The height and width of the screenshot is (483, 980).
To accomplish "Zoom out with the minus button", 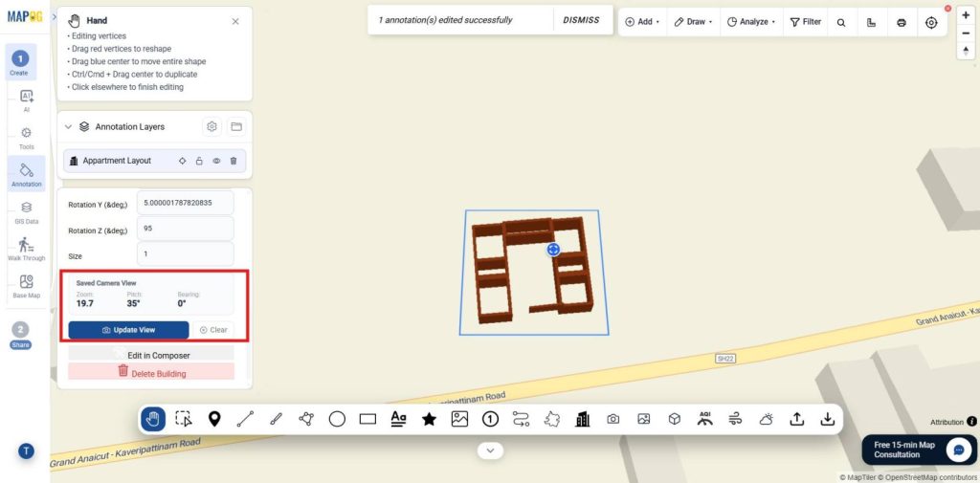I will pos(967,33).
